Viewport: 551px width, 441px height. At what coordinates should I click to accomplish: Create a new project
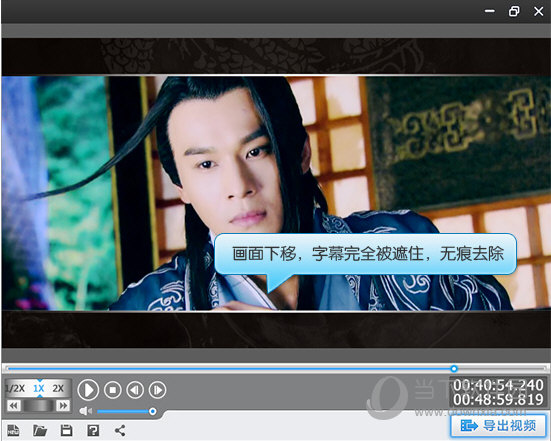(x=13, y=430)
